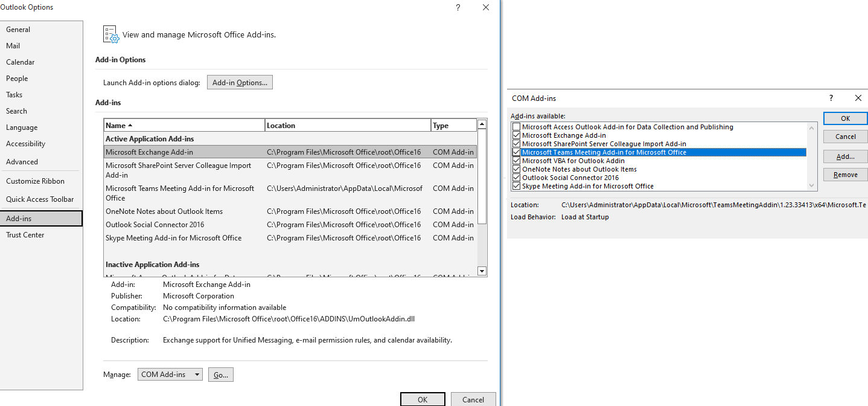The height and width of the screenshot is (406, 868).
Task: Click Load at Startup behavior text
Action: (585, 217)
